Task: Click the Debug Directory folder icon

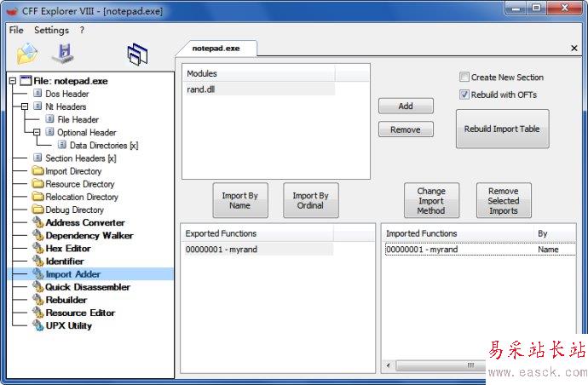Action: (x=37, y=210)
